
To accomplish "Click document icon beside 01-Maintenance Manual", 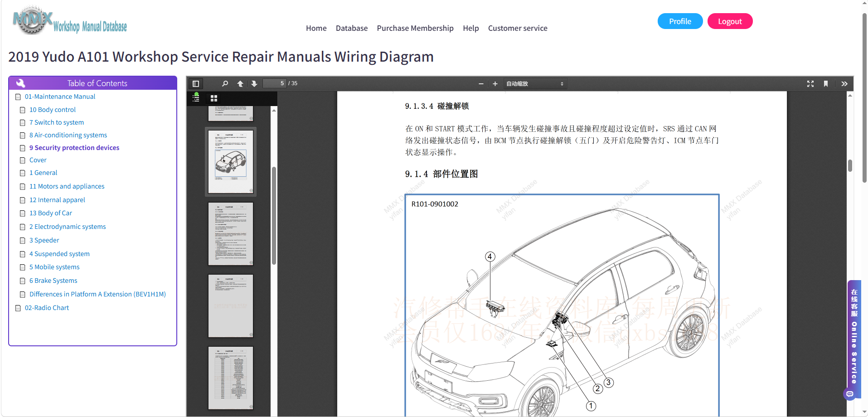I will click(x=18, y=97).
